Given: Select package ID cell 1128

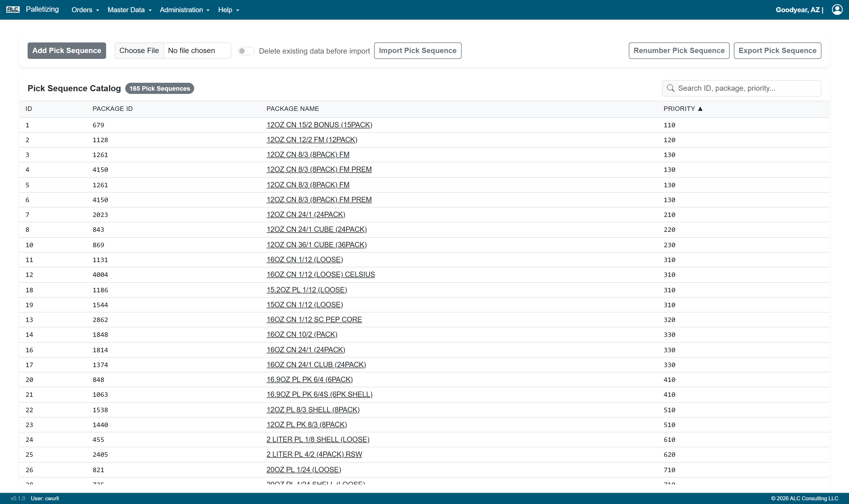Looking at the screenshot, I should (100, 140).
